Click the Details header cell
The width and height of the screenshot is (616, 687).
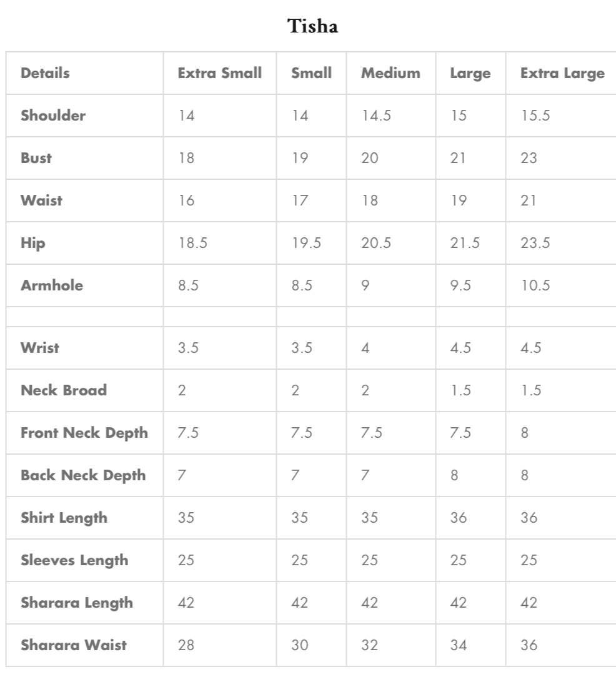[45, 73]
